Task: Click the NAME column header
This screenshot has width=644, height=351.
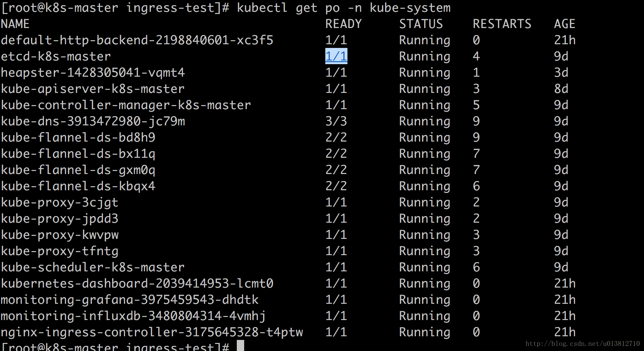Action: pos(15,24)
